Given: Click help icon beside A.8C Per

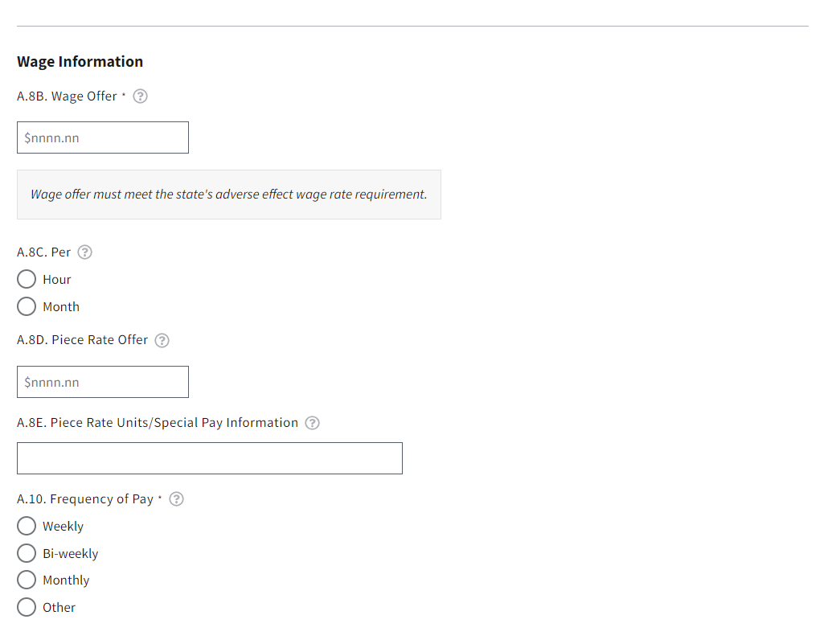Looking at the screenshot, I should point(84,252).
